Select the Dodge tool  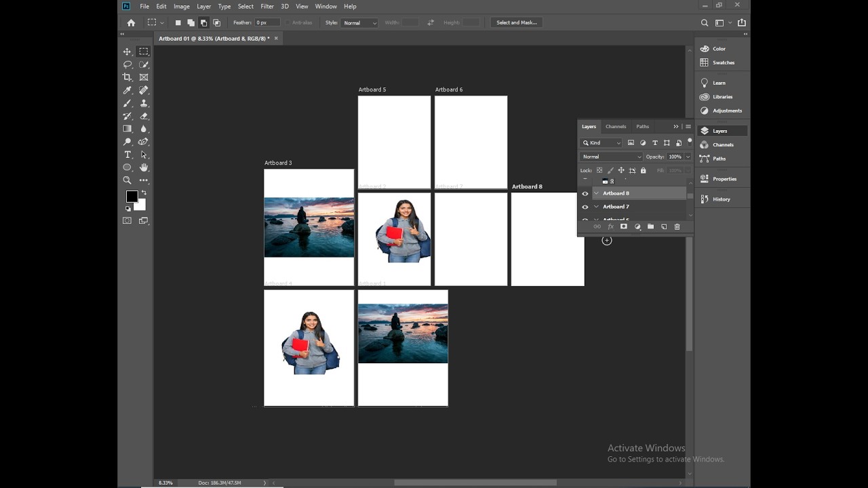tap(127, 142)
